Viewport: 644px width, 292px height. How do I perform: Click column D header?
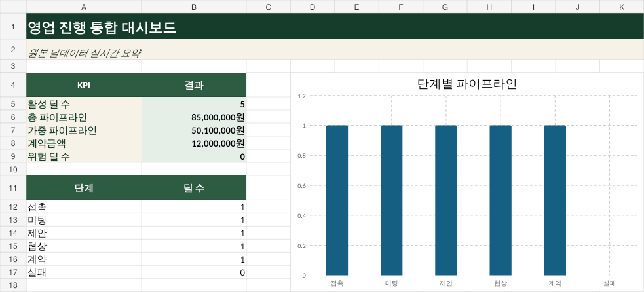click(x=313, y=7)
